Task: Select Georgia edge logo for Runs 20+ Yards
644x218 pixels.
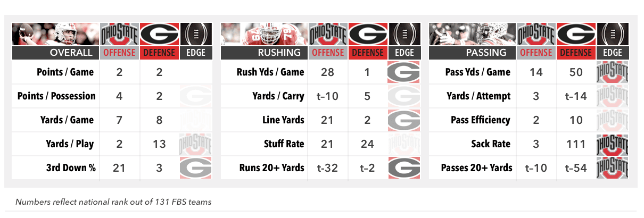Action: click(404, 167)
